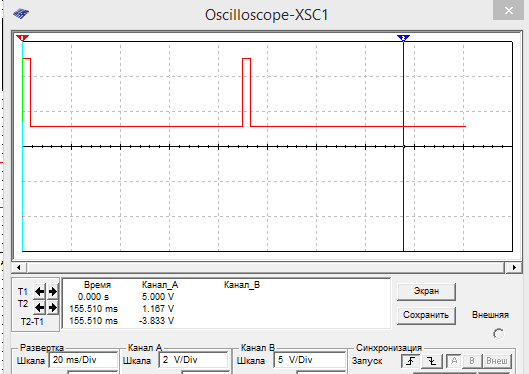Close the Oscilloscope-XSC1 window
The height and width of the screenshot is (374, 529).
coord(509,11)
